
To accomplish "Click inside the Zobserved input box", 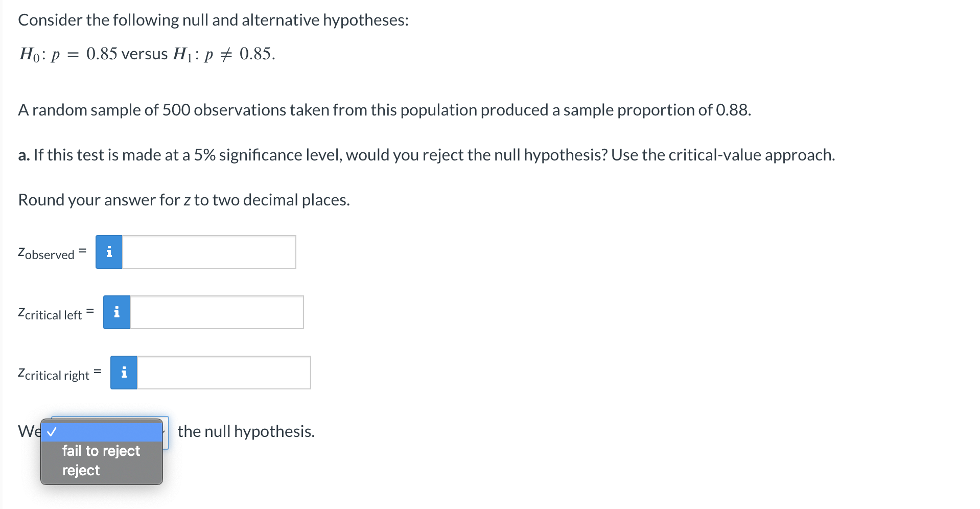I will (209, 251).
